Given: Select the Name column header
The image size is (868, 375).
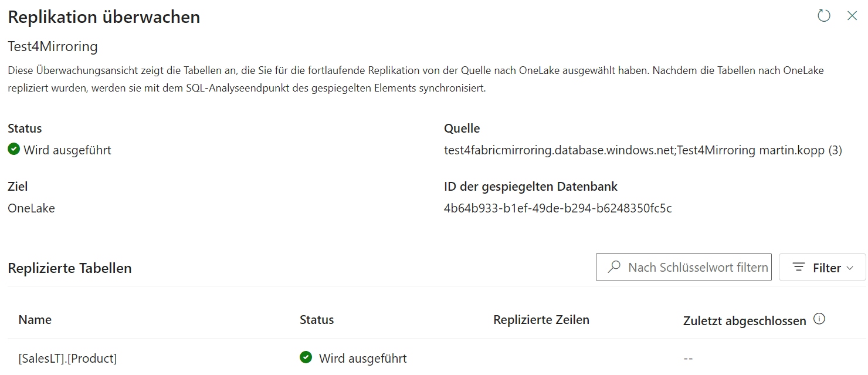Looking at the screenshot, I should [x=35, y=319].
